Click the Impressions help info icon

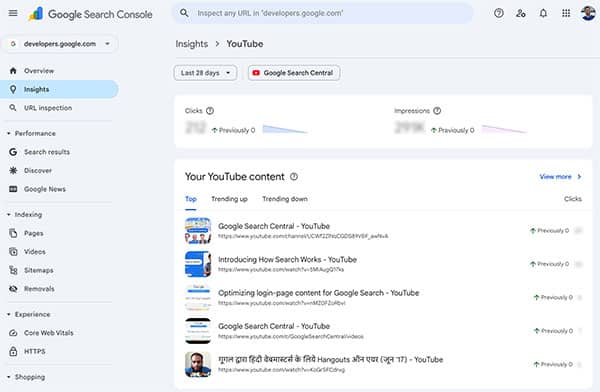click(x=437, y=111)
